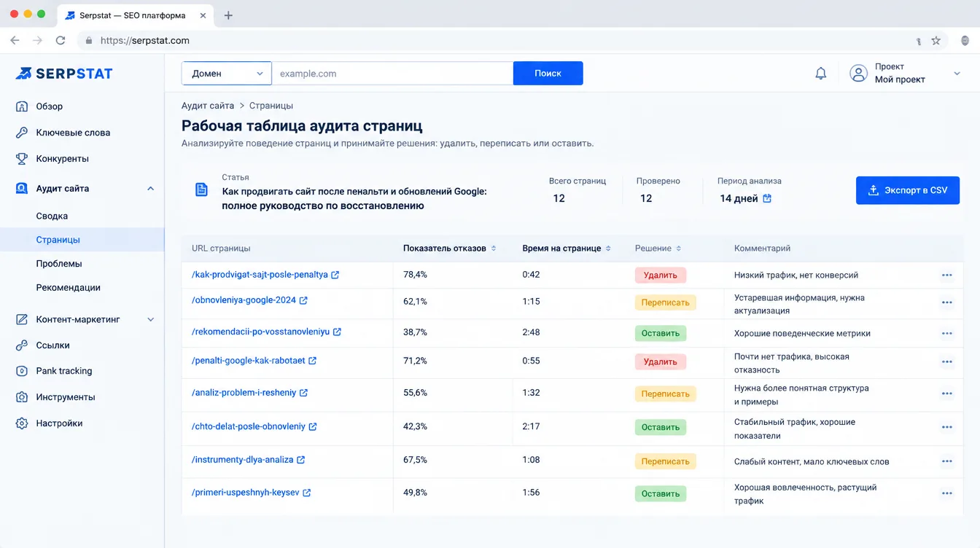Click the Pank tracking icon

click(x=22, y=371)
